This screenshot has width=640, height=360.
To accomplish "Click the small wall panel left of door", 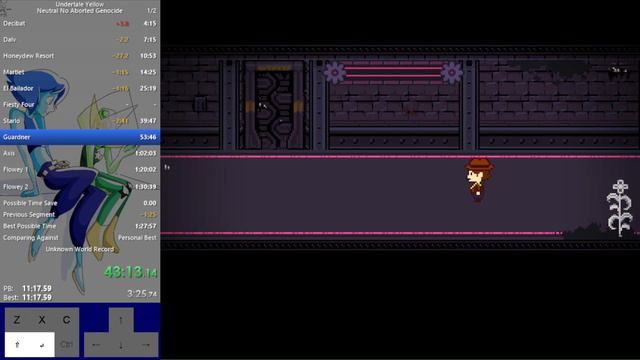I will (x=200, y=104).
